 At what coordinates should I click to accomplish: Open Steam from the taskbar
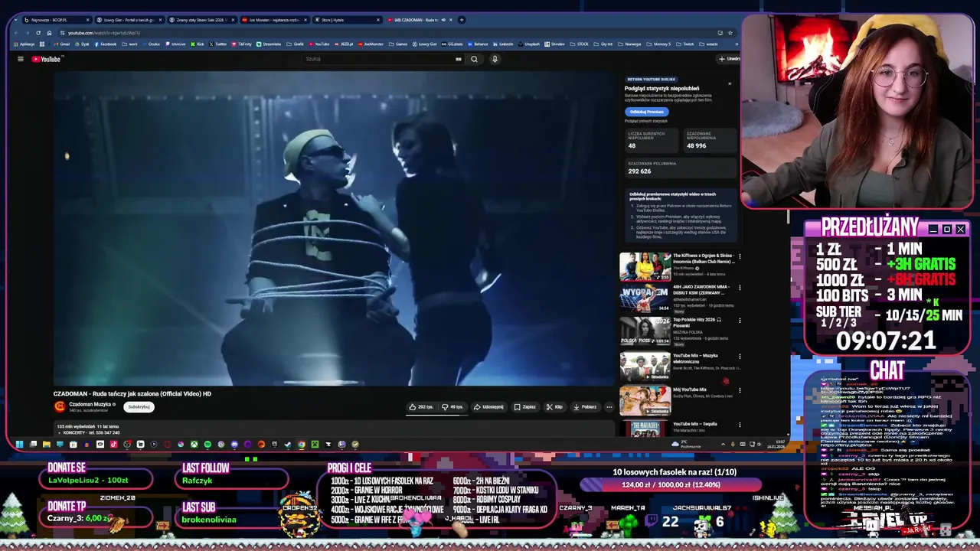pyautogui.click(x=287, y=444)
